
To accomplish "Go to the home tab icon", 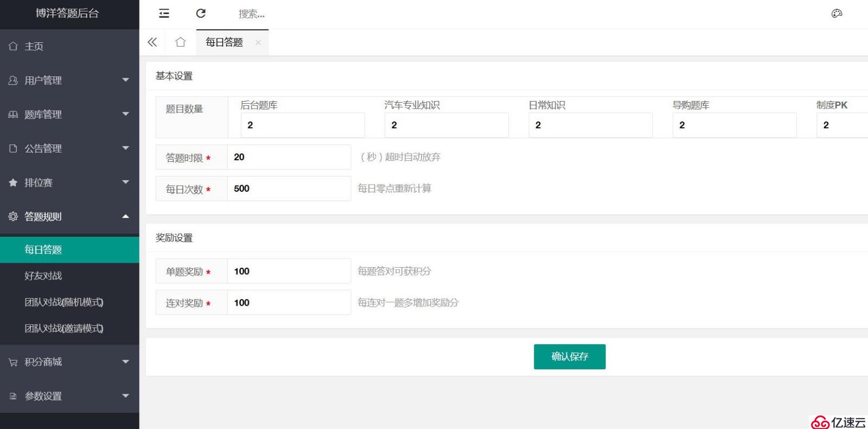I will coord(181,42).
